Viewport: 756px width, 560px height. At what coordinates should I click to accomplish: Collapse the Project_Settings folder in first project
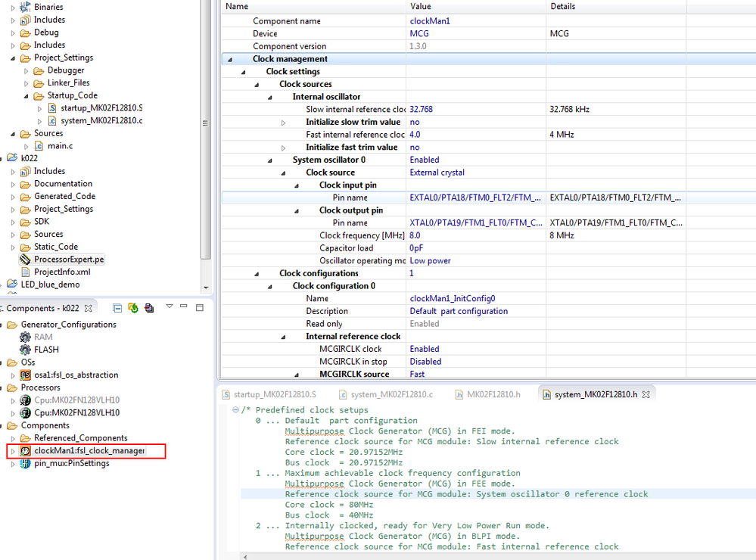(x=13, y=58)
